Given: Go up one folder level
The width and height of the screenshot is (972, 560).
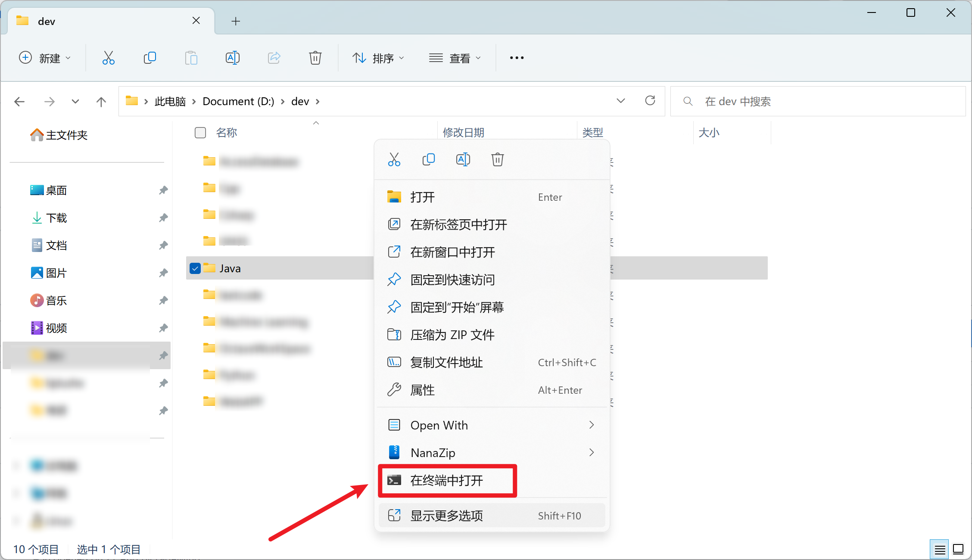Looking at the screenshot, I should tap(101, 102).
